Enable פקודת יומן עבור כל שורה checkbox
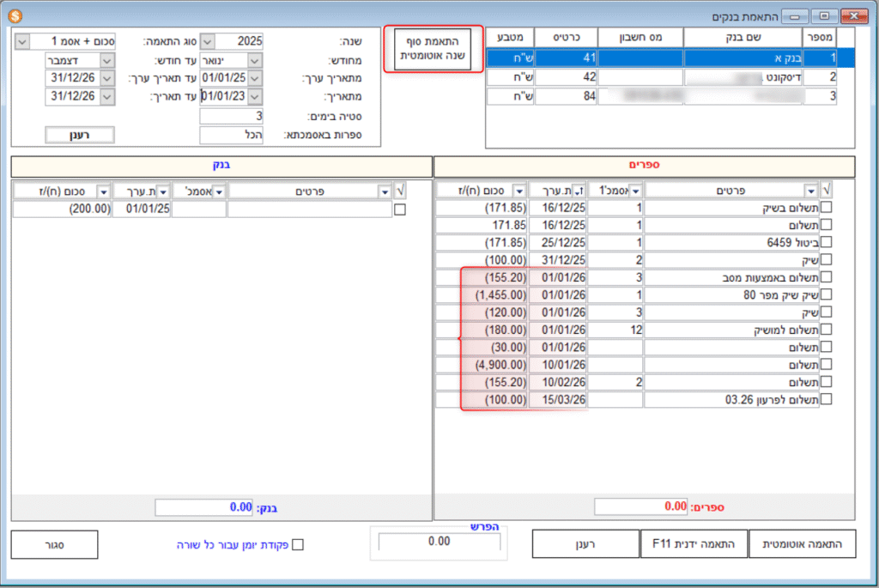The image size is (879, 588). click(x=298, y=544)
